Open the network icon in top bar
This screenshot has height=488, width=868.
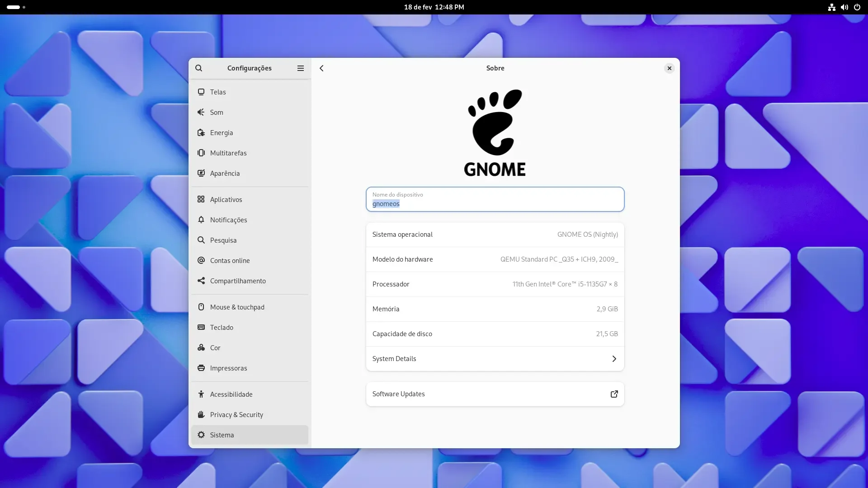[831, 7]
